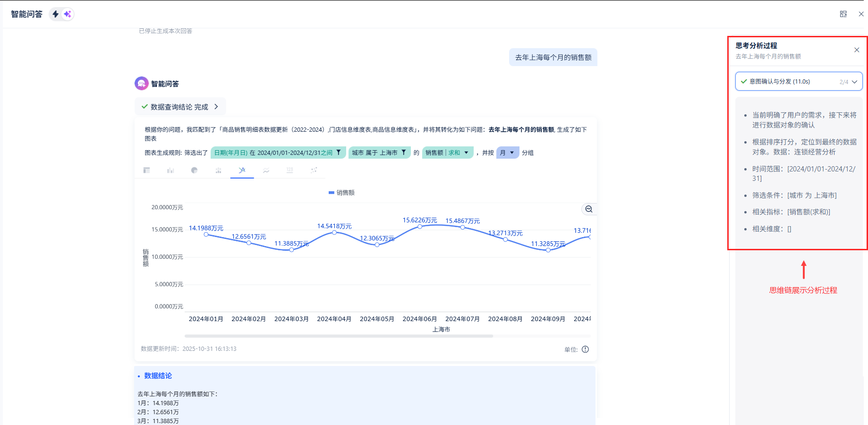Click the 20.0000万元 y-axis label
The width and height of the screenshot is (868, 425).
[x=167, y=207]
